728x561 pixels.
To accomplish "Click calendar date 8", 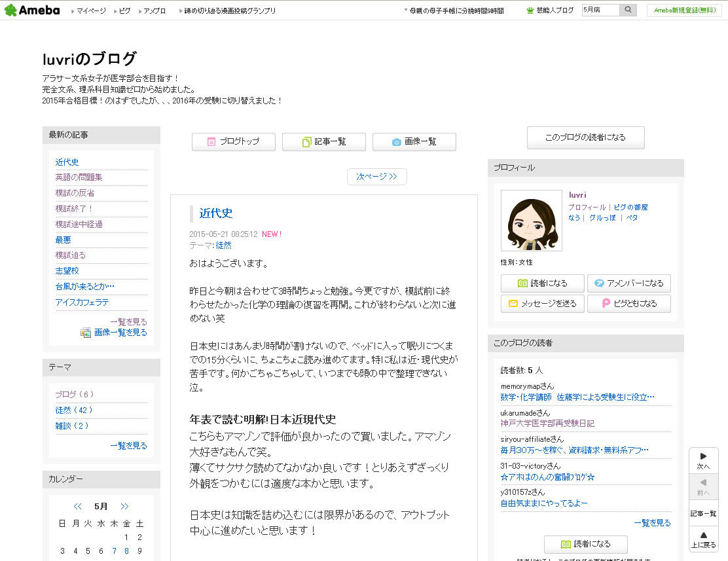I will click(127, 551).
